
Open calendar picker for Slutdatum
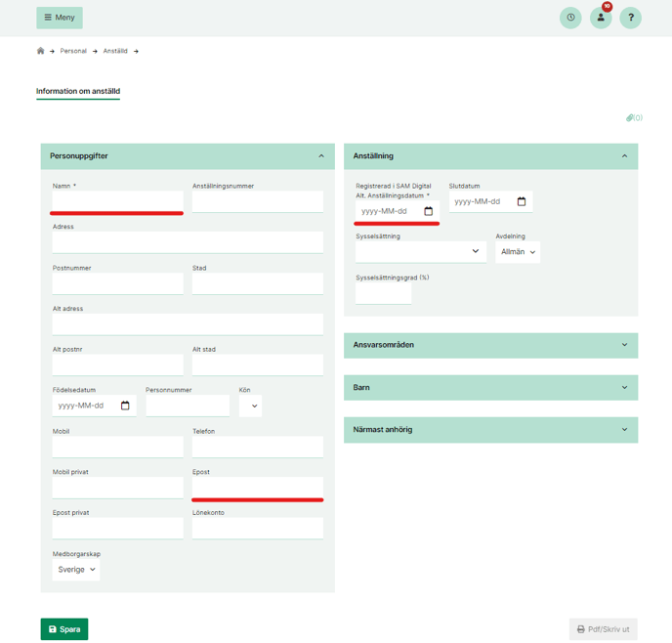coord(522,201)
